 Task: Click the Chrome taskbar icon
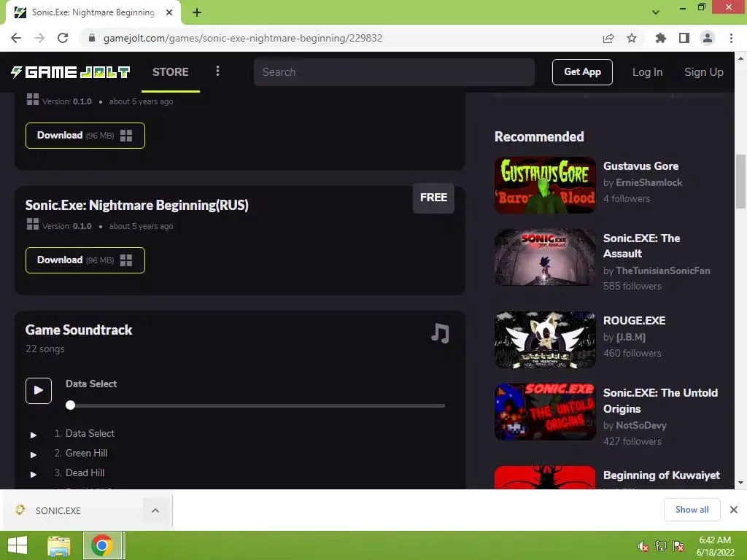coord(102,545)
